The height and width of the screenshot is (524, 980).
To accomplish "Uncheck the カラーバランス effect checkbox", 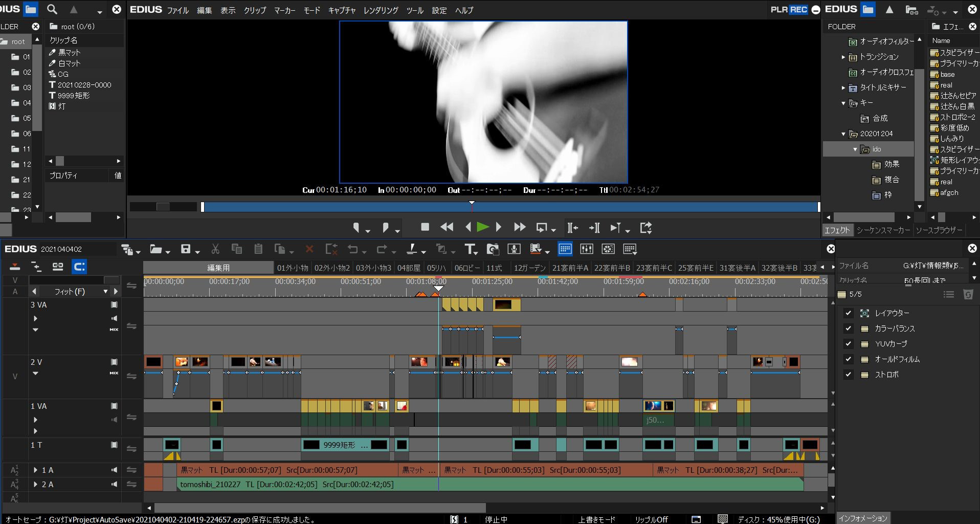I will 849,329.
